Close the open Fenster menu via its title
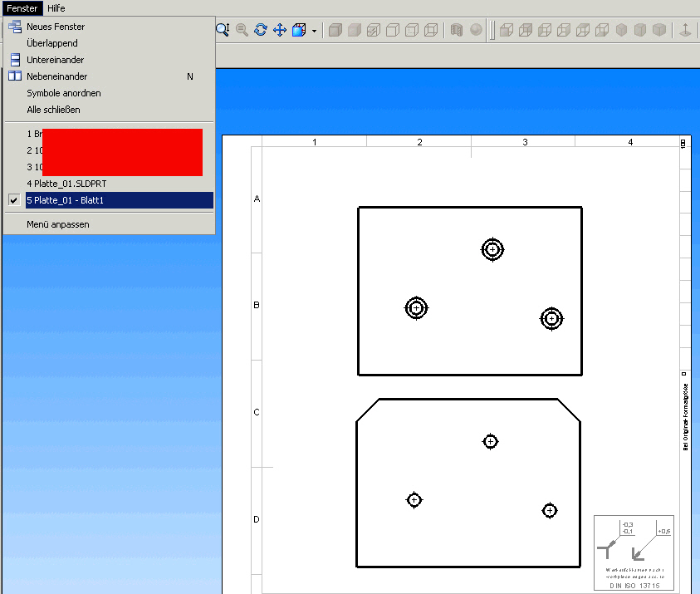This screenshot has height=594, width=700. [22, 8]
